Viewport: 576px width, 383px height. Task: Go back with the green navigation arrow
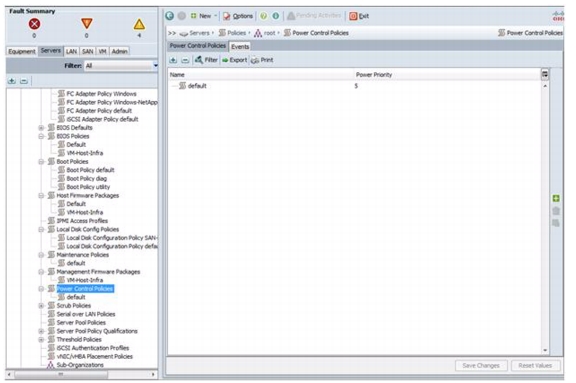[169, 16]
